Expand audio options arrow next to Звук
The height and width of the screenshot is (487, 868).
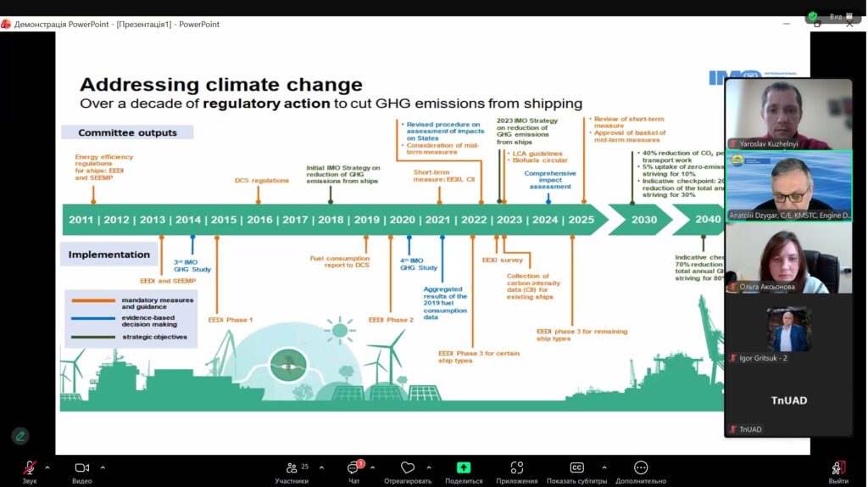(x=47, y=467)
